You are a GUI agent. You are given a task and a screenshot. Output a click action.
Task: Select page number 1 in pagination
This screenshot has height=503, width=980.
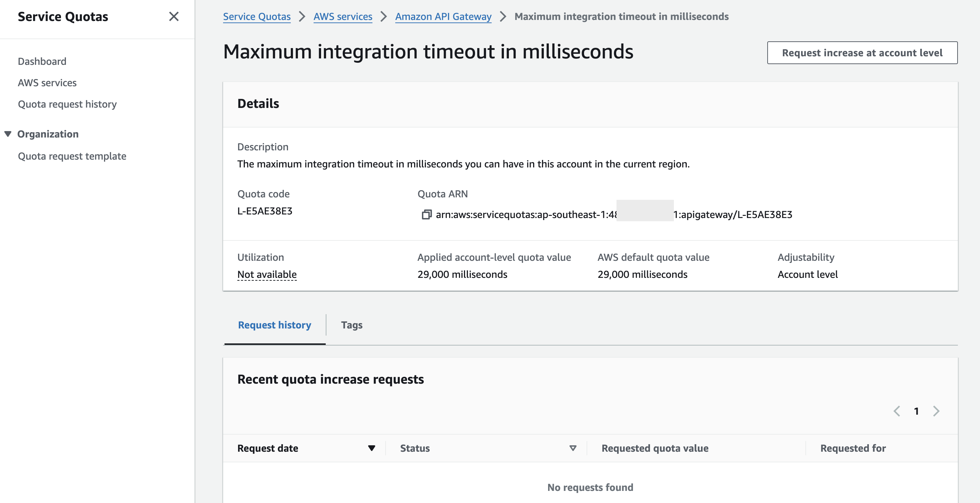point(916,411)
